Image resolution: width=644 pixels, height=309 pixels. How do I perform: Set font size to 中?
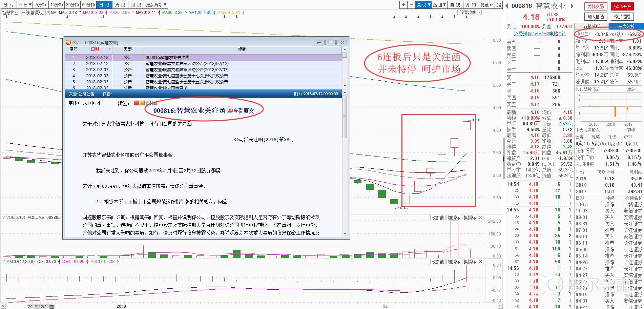pos(92,103)
